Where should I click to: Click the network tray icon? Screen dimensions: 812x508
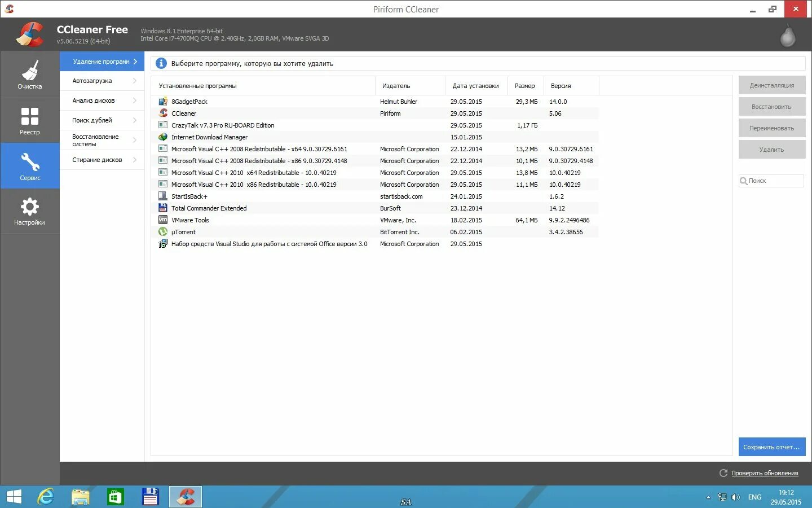[722, 497]
